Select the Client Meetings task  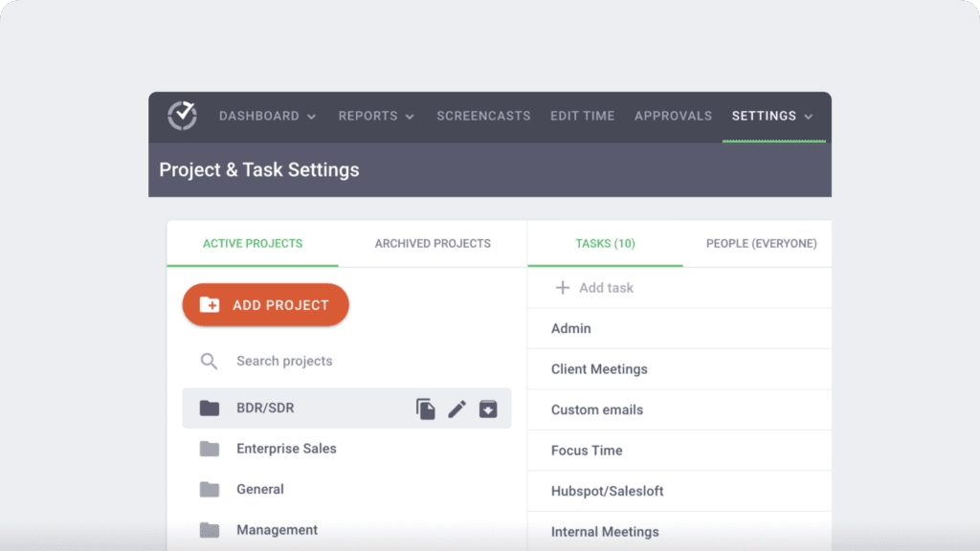tap(598, 368)
